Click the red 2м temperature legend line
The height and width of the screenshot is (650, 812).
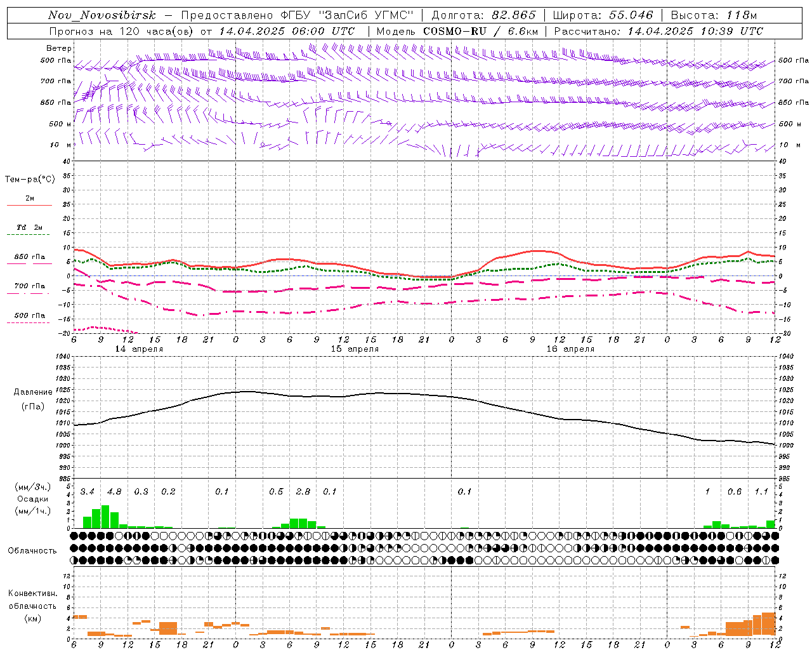[x=29, y=205]
